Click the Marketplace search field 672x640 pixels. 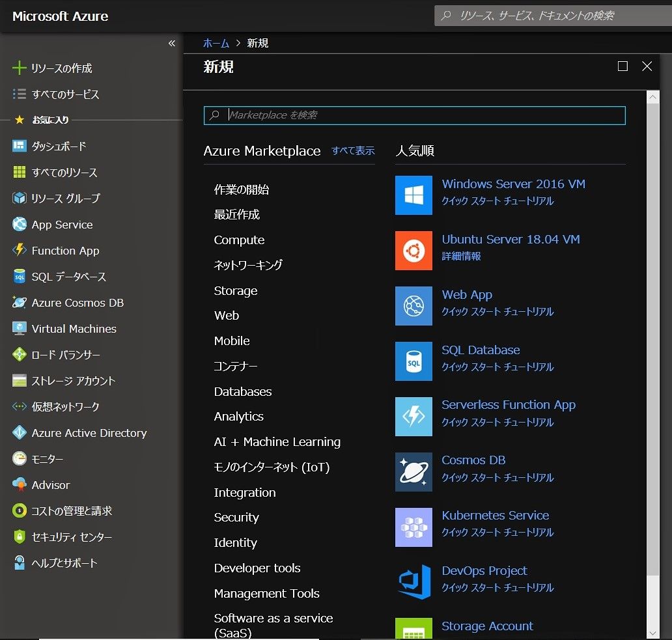(x=414, y=115)
